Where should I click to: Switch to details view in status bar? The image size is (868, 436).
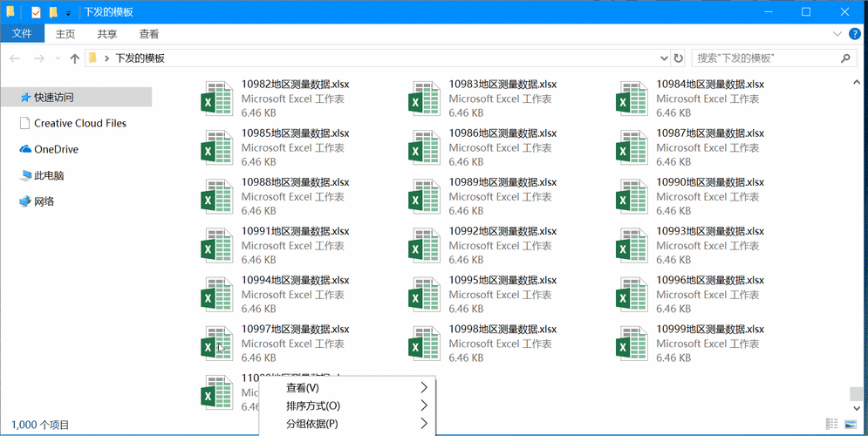834,425
